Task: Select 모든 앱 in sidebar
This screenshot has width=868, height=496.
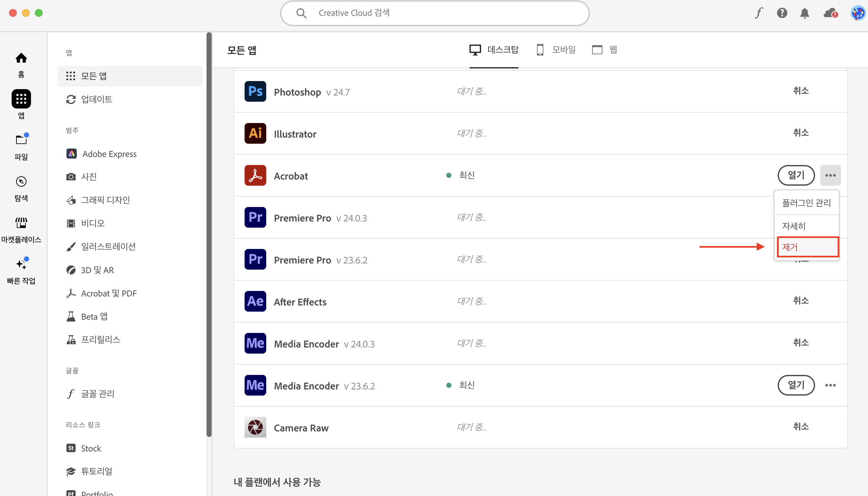Action: (x=130, y=76)
